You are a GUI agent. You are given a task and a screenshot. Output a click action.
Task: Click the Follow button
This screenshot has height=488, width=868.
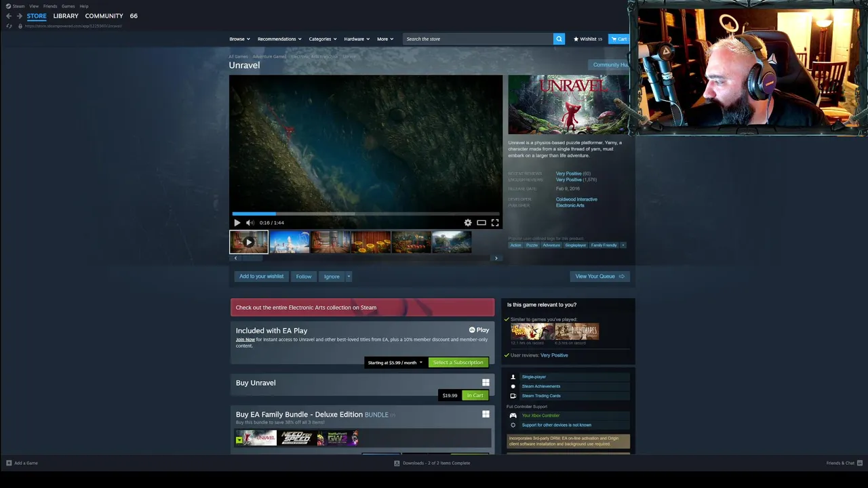coord(304,277)
